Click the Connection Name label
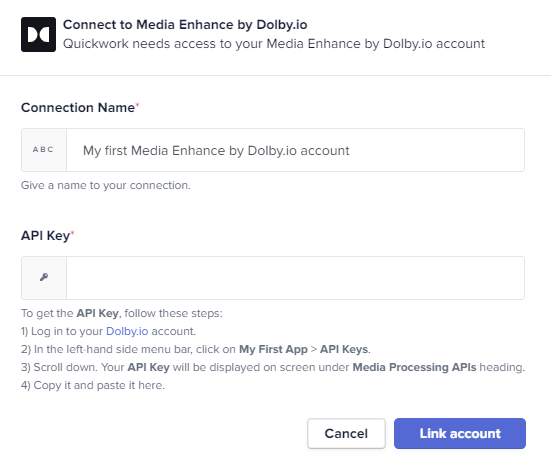The height and width of the screenshot is (456, 551). tap(78, 108)
